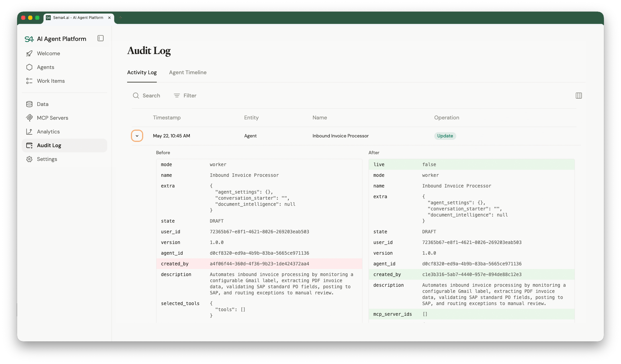Open a new browser tab
Image resolution: width=621 pixels, height=364 pixels.
[x=120, y=18]
